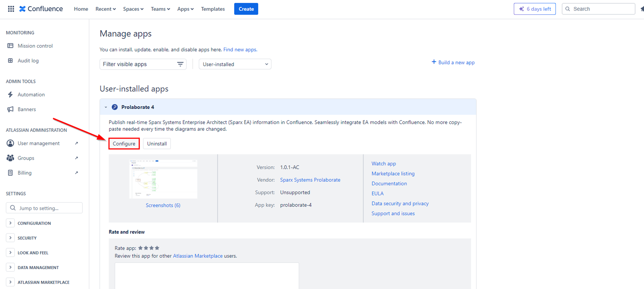This screenshot has width=644, height=289.
Task: Open the app switcher grid icon
Action: [11, 9]
